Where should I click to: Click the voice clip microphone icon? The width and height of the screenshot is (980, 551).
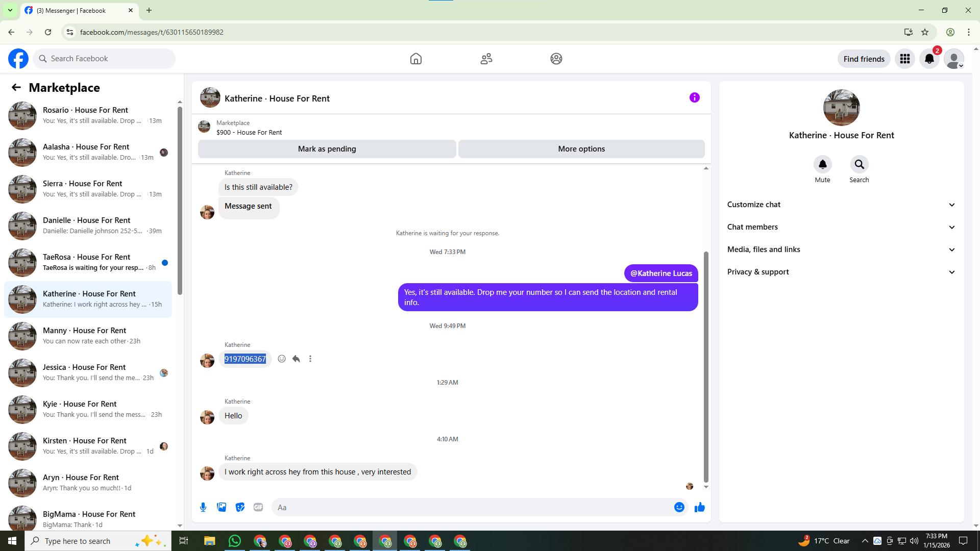click(203, 507)
